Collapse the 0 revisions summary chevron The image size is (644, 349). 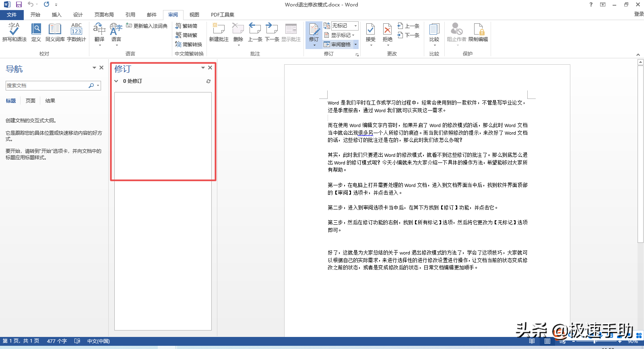(x=116, y=81)
